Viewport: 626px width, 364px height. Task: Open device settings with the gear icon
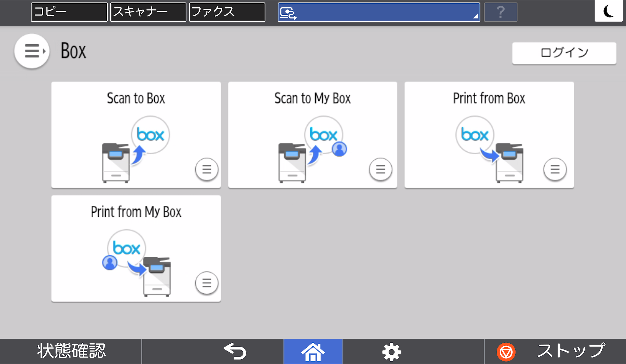(x=391, y=351)
